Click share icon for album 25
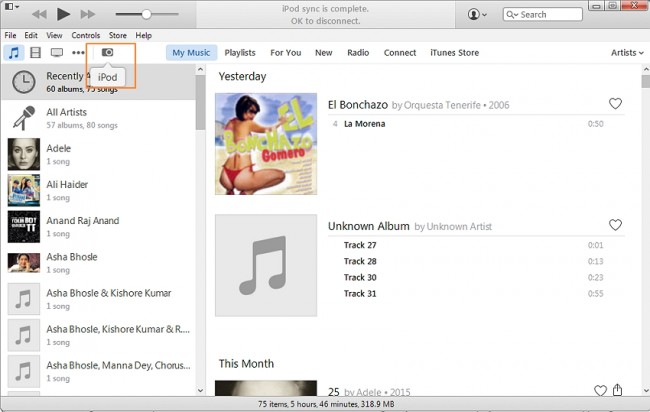Image resolution: width=650 pixels, height=412 pixels. 617,390
